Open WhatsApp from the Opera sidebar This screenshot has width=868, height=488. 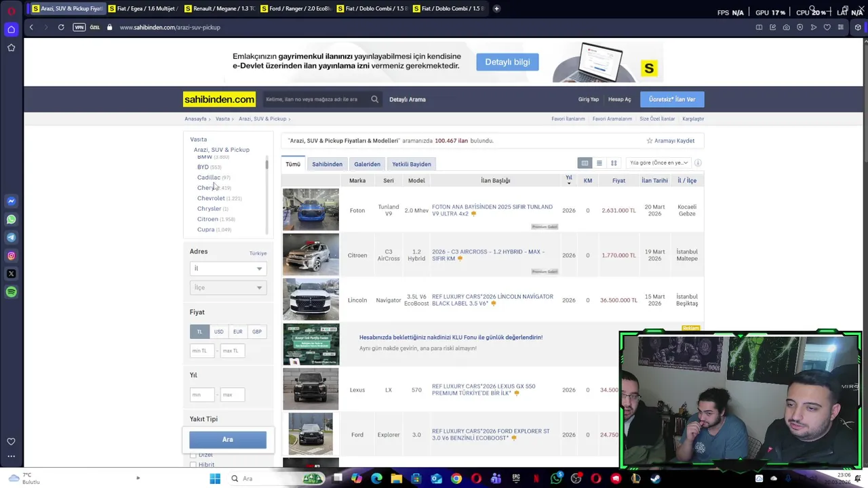pos(11,220)
